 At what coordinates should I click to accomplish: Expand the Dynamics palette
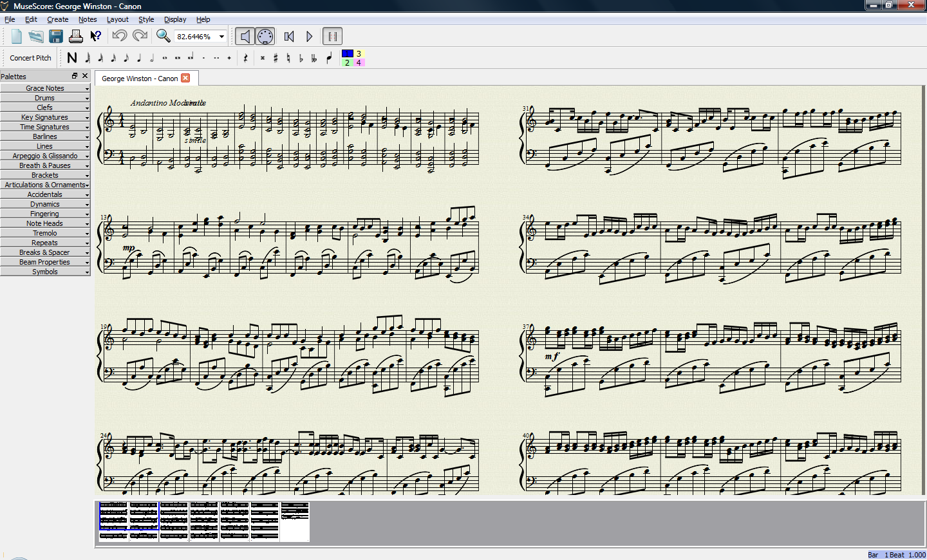coord(45,204)
